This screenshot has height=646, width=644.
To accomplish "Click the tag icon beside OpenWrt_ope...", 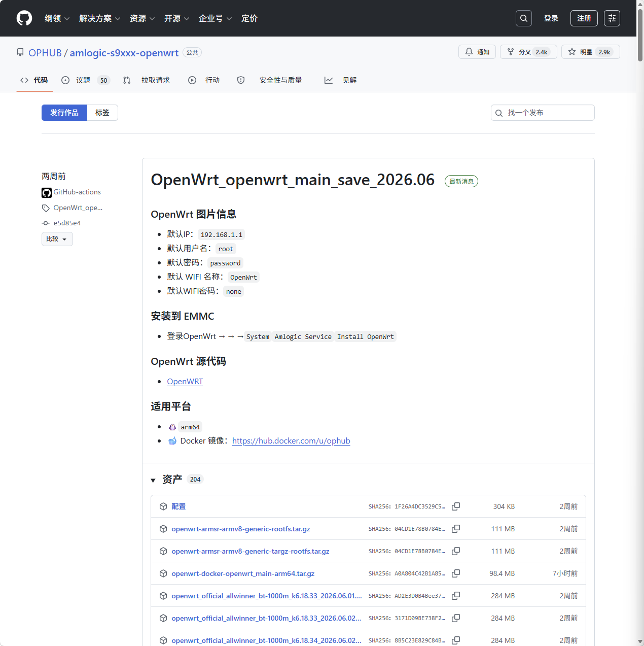I will (46, 208).
